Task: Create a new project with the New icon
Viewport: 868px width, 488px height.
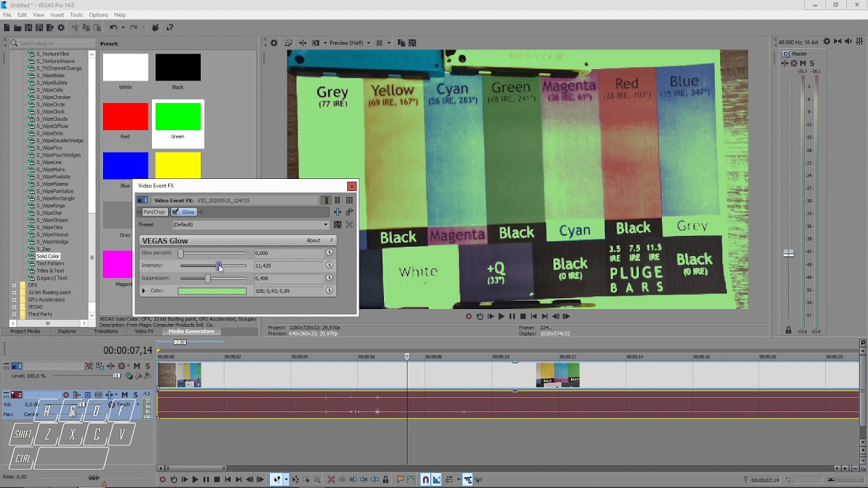Action: pyautogui.click(x=7, y=28)
